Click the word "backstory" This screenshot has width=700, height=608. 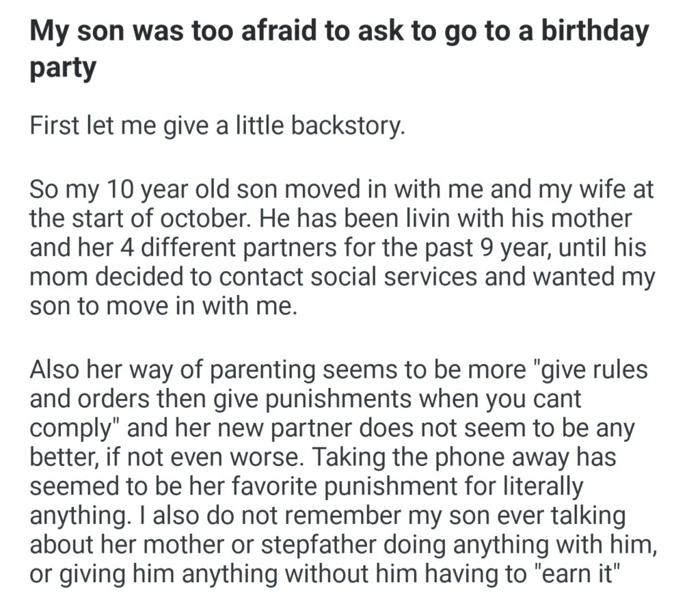coord(350,127)
